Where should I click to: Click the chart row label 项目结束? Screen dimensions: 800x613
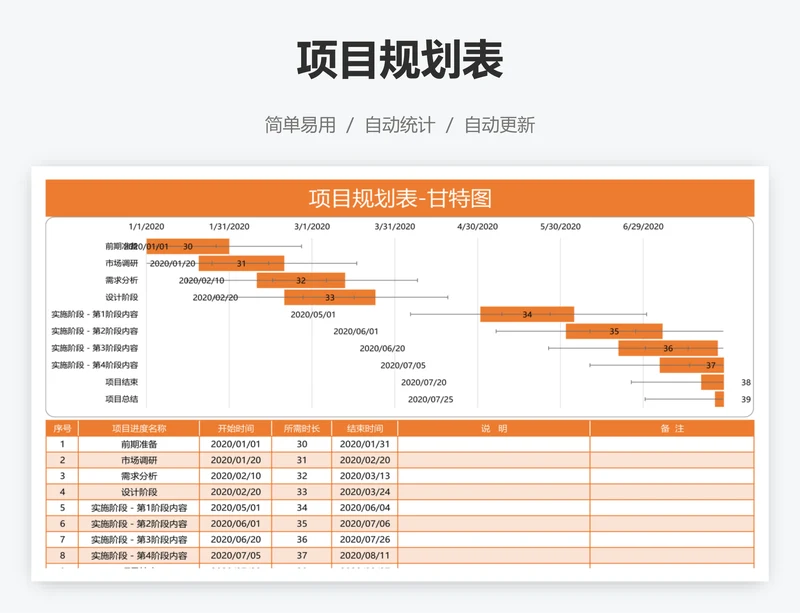pos(121,382)
